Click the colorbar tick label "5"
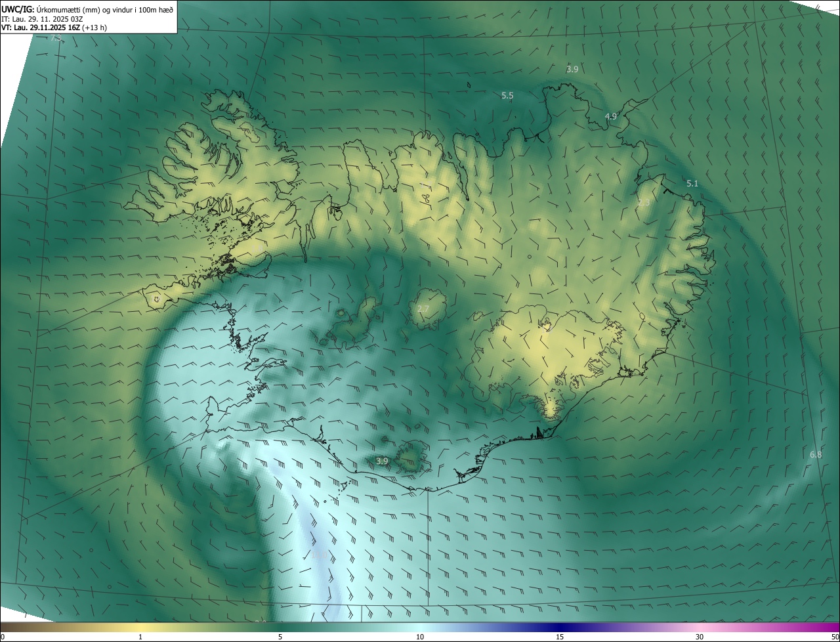The width and height of the screenshot is (840, 642). pyautogui.click(x=280, y=637)
